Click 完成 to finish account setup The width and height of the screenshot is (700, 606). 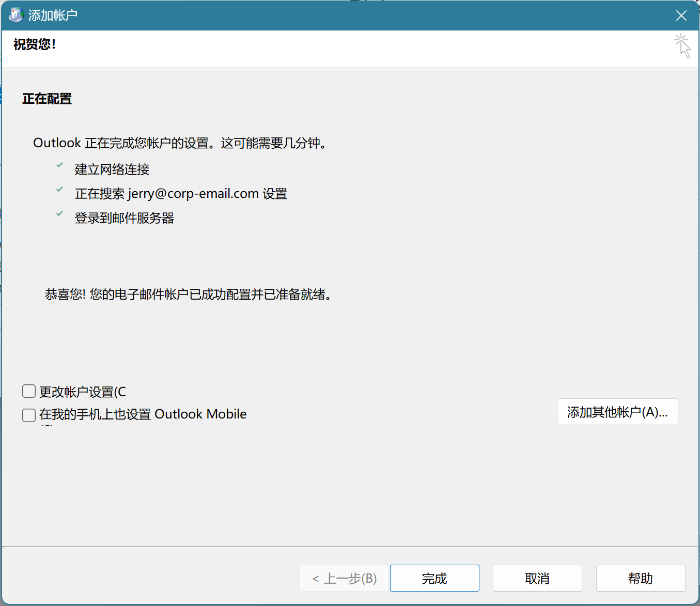point(434,578)
